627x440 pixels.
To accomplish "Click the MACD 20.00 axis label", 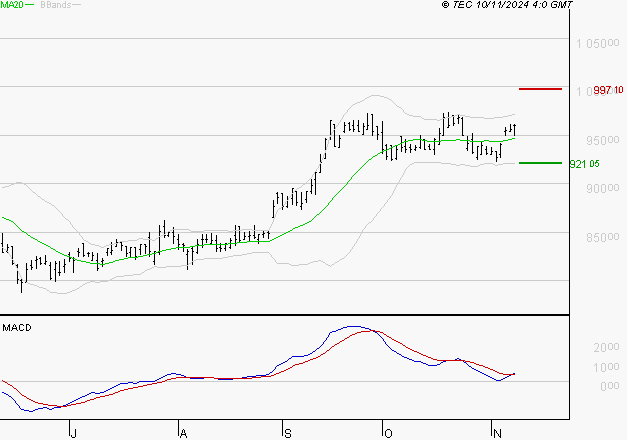I will click(606, 347).
